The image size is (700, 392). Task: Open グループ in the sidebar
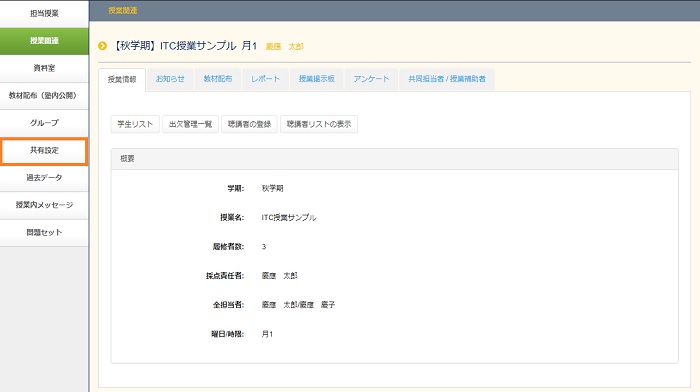[44, 123]
